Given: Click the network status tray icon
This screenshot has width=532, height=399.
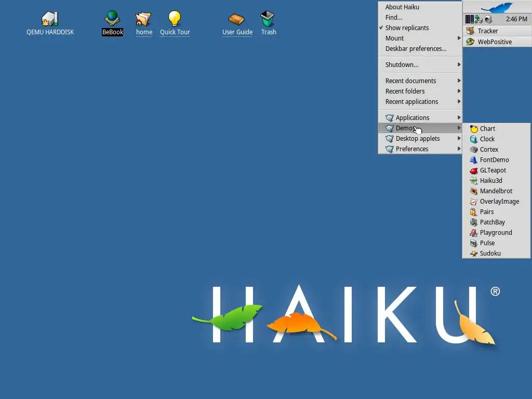Looking at the screenshot, I should tap(478, 19).
